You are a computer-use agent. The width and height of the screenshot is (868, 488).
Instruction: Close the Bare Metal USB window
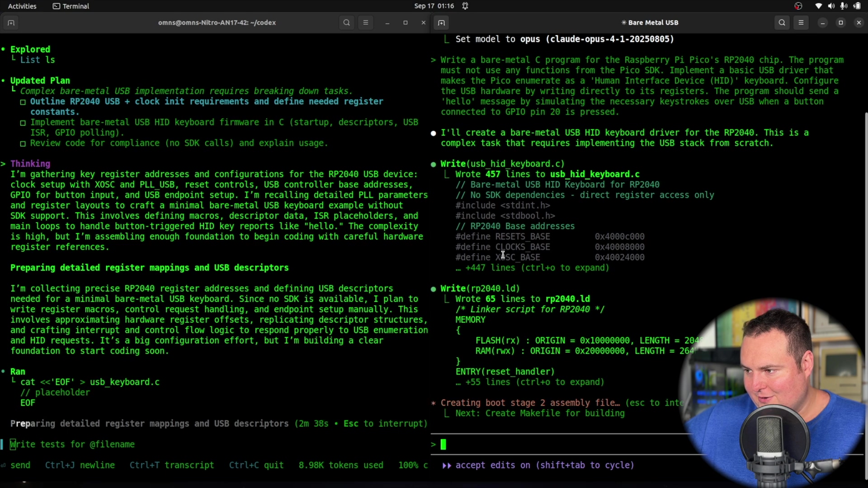[859, 23]
